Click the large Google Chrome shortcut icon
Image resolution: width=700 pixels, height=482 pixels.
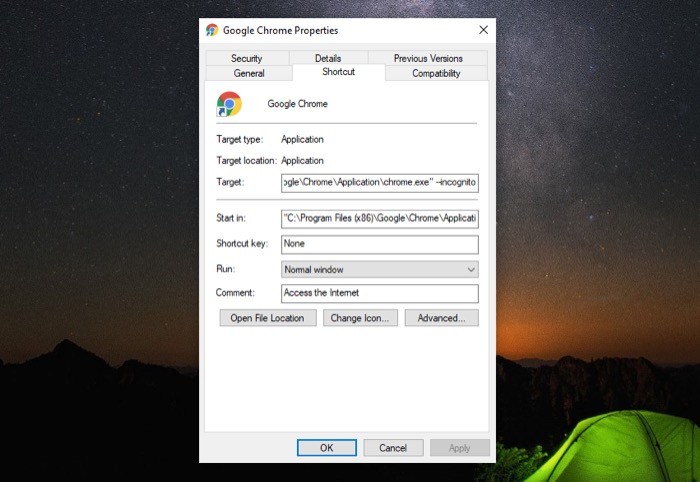coord(229,104)
